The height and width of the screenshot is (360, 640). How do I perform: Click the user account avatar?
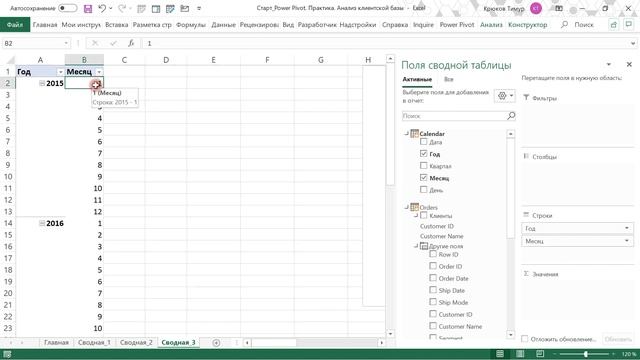click(536, 8)
